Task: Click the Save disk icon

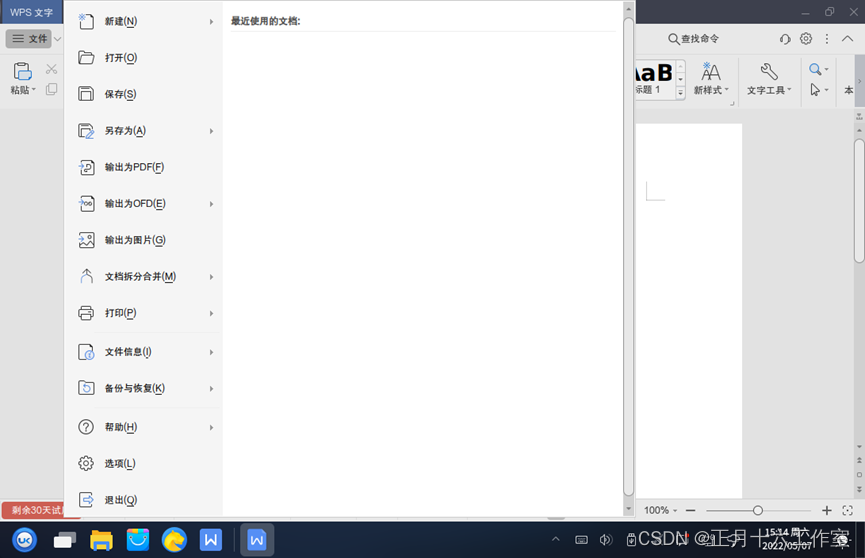Action: [86, 94]
